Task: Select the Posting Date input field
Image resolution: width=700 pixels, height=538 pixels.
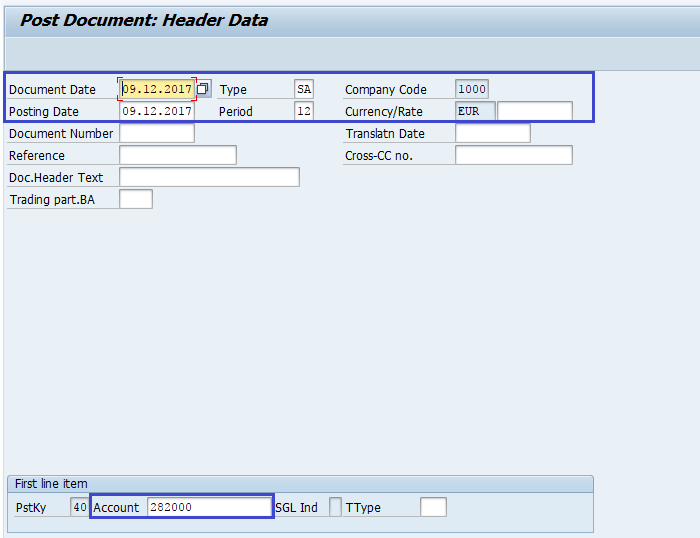Action: coord(157,111)
